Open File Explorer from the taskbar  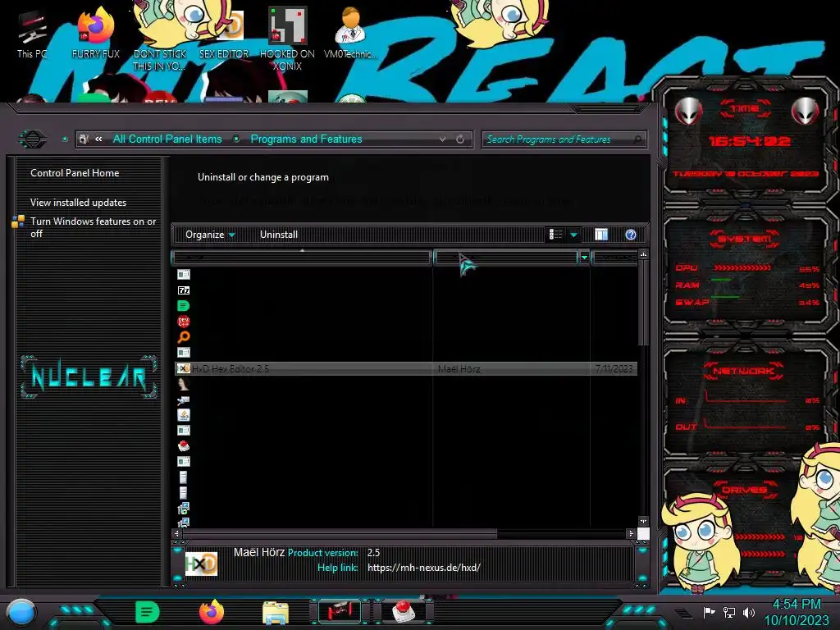tap(276, 613)
